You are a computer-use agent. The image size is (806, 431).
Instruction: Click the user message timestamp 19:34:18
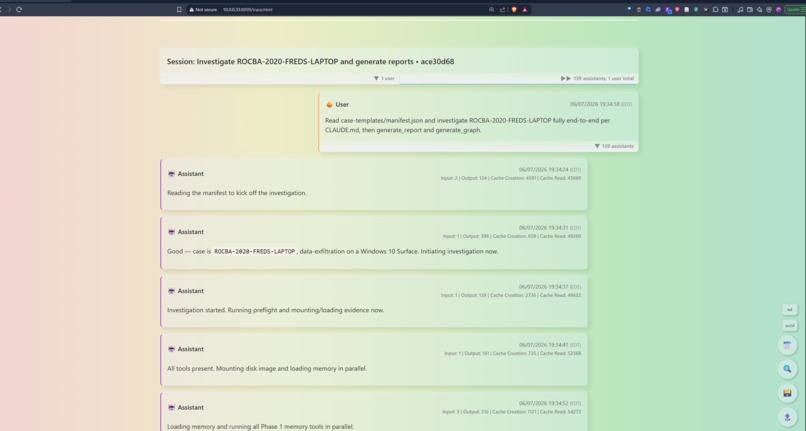(x=600, y=104)
